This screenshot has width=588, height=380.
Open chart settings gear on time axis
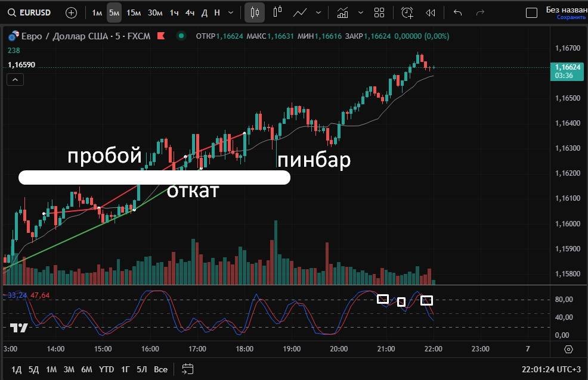coord(568,349)
